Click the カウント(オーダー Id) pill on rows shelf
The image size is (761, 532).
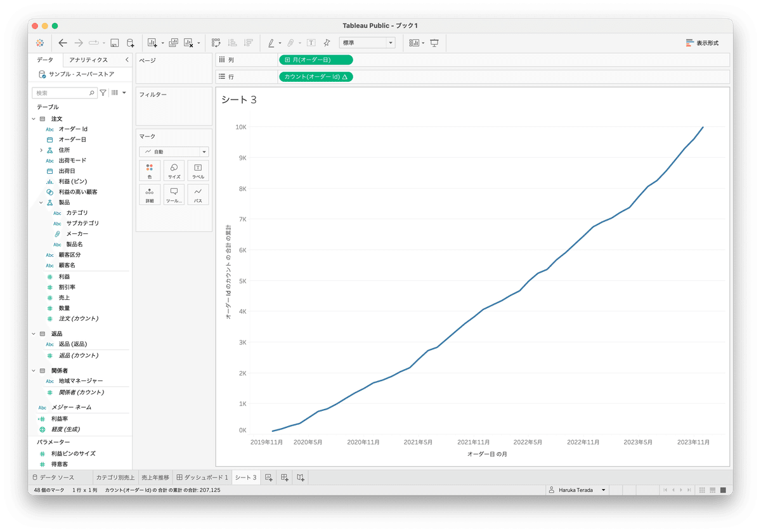click(x=316, y=77)
